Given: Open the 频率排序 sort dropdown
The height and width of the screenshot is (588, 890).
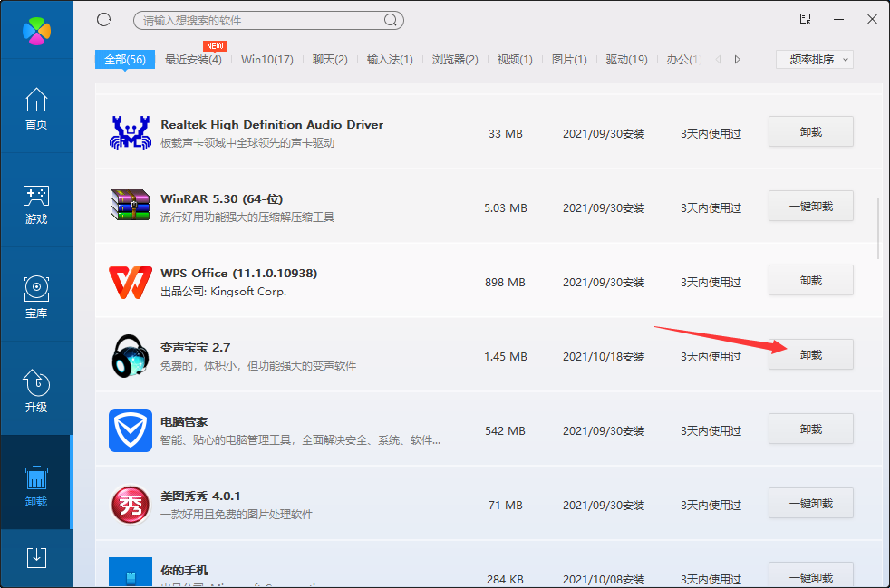Looking at the screenshot, I should point(815,60).
